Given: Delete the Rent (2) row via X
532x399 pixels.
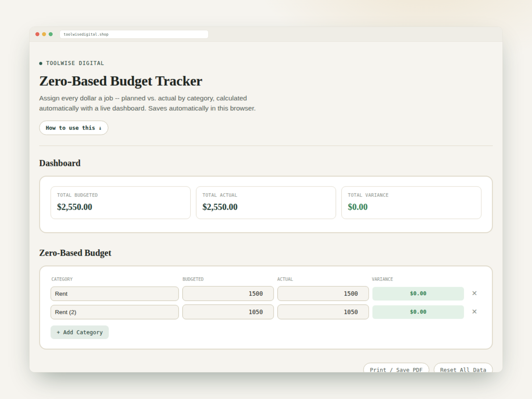Looking at the screenshot, I should (474, 312).
